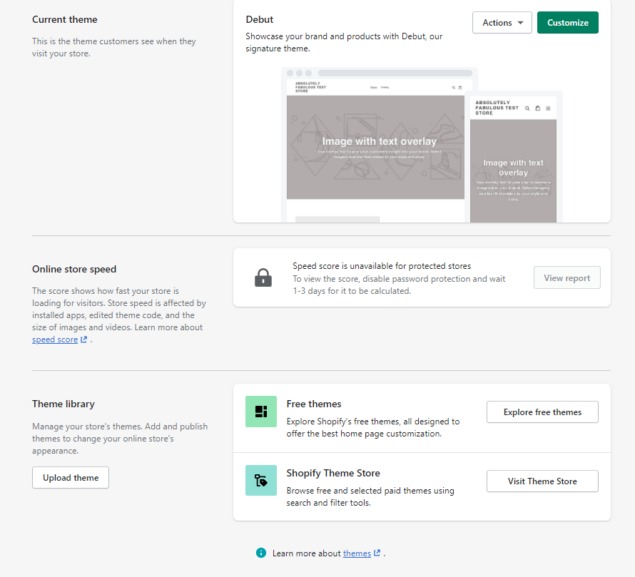Click the padlock icon in speed card
This screenshot has width=635, height=577.
click(263, 278)
